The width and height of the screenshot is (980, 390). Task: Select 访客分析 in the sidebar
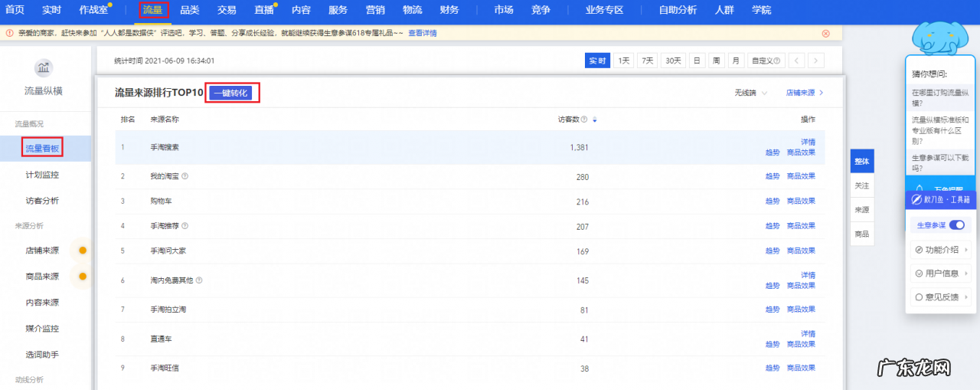[x=42, y=201]
